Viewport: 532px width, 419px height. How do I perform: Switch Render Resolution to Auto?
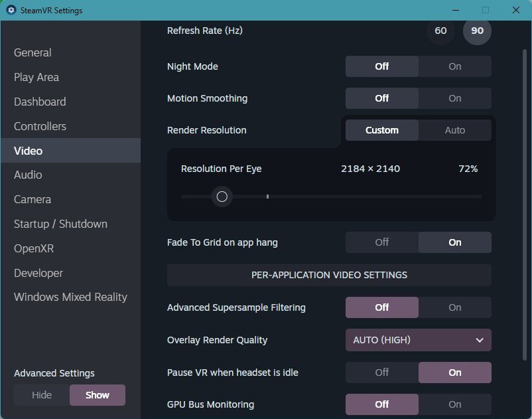pos(454,130)
